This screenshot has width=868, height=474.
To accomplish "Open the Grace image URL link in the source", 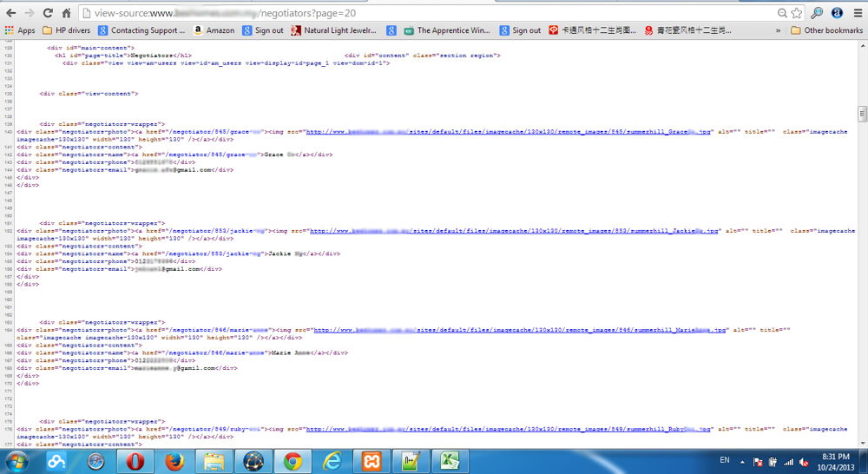I will 509,132.
